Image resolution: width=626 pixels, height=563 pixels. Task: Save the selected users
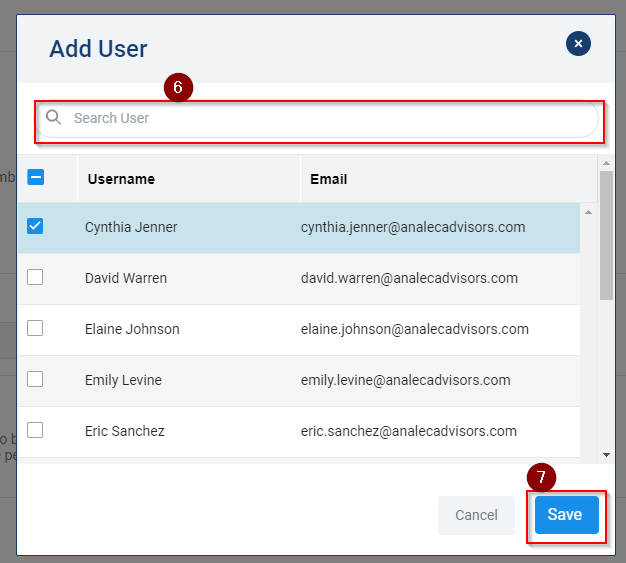tap(567, 515)
